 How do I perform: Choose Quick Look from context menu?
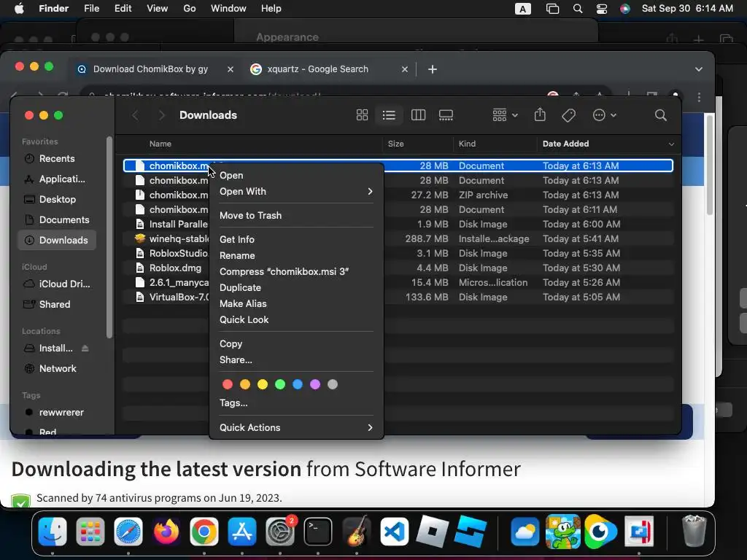coord(296,320)
